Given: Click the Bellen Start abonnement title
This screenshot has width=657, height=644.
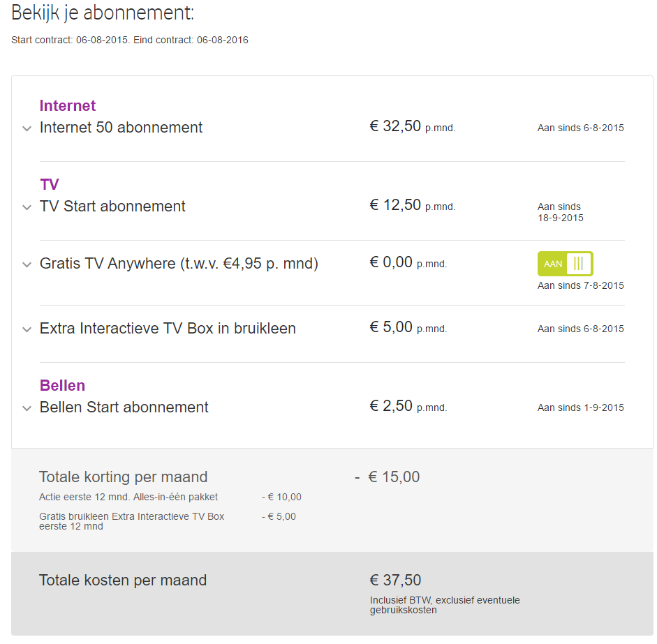Looking at the screenshot, I should [x=124, y=407].
